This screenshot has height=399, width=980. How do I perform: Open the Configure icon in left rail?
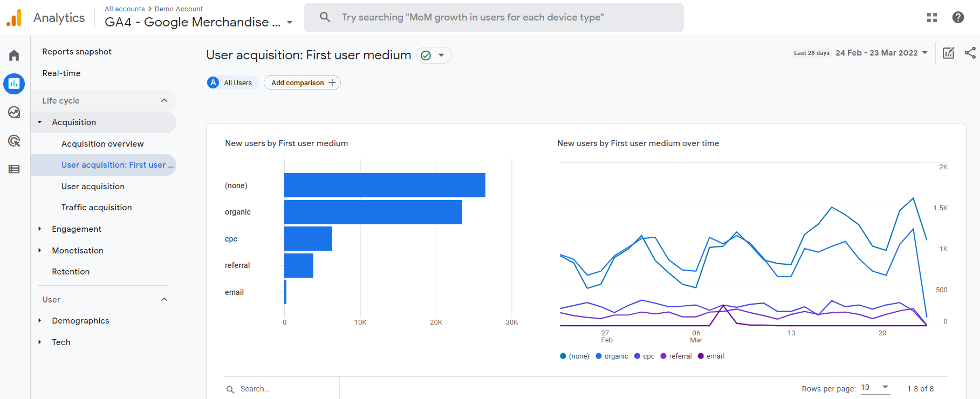pyautogui.click(x=14, y=169)
